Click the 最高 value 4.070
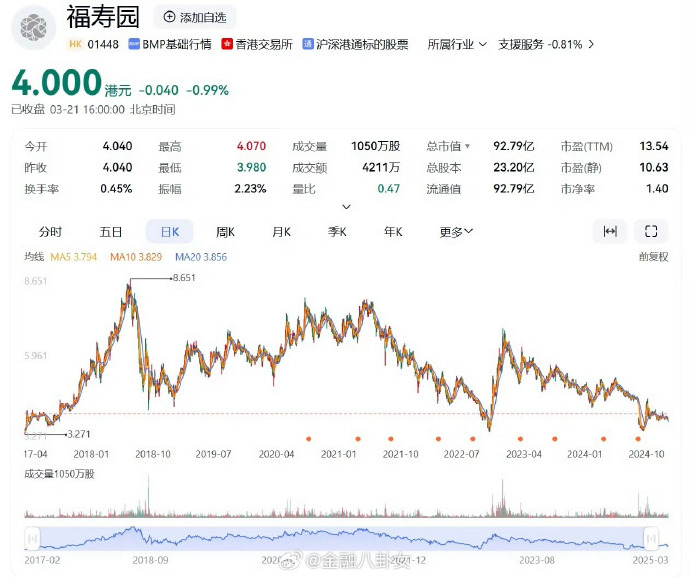The height and width of the screenshot is (577, 690). point(251,146)
